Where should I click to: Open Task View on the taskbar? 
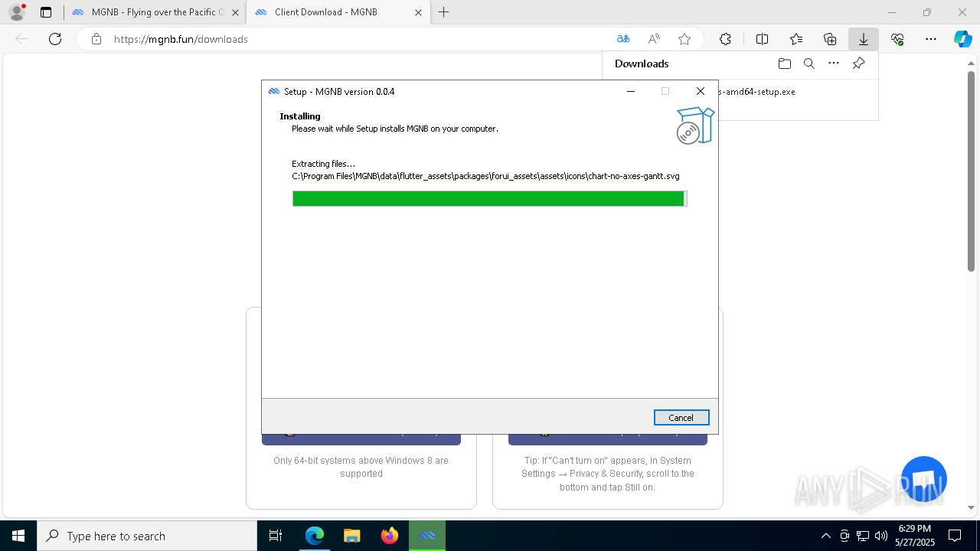click(276, 536)
